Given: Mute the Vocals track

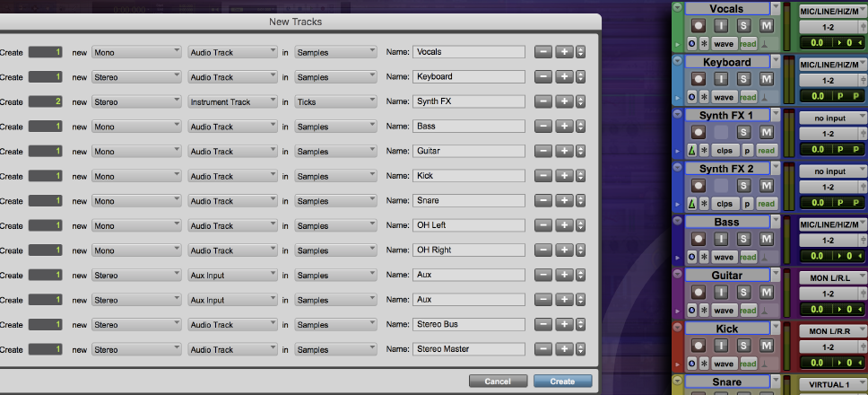Looking at the screenshot, I should 766,25.
